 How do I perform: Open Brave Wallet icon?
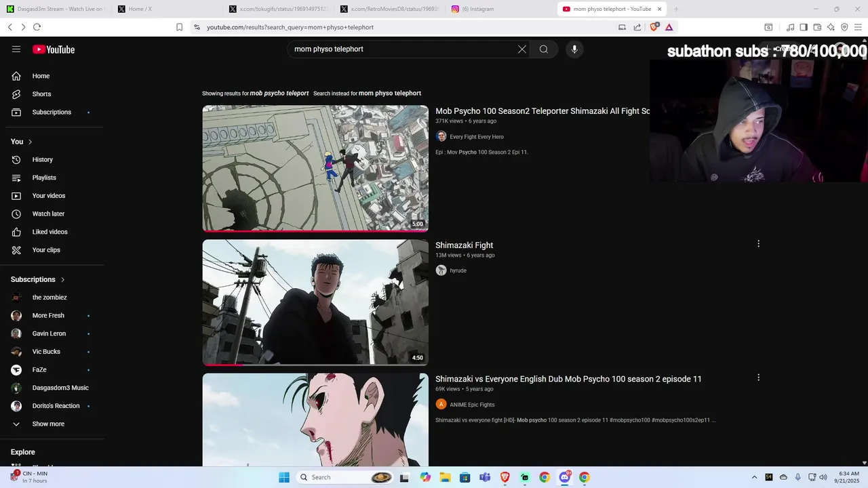(x=817, y=27)
